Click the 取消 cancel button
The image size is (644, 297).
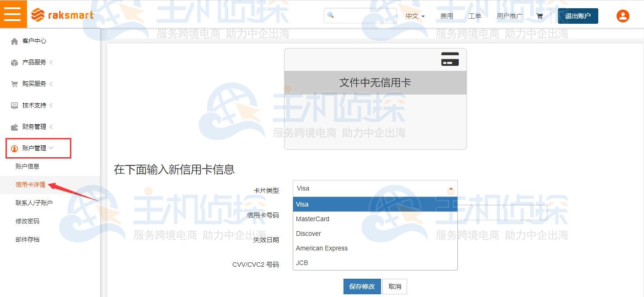click(395, 286)
